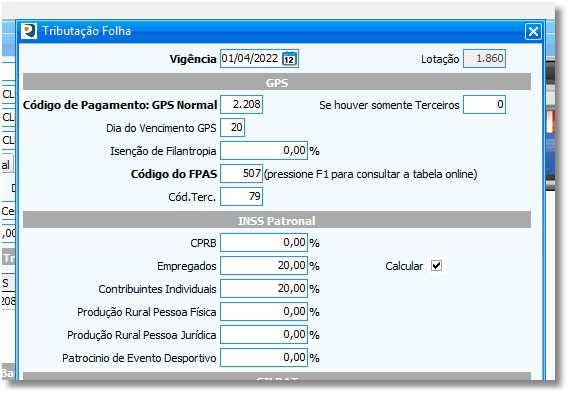Focus the Produção Rural Pessoa Física field
The image size is (569, 394).
pyautogui.click(x=264, y=312)
